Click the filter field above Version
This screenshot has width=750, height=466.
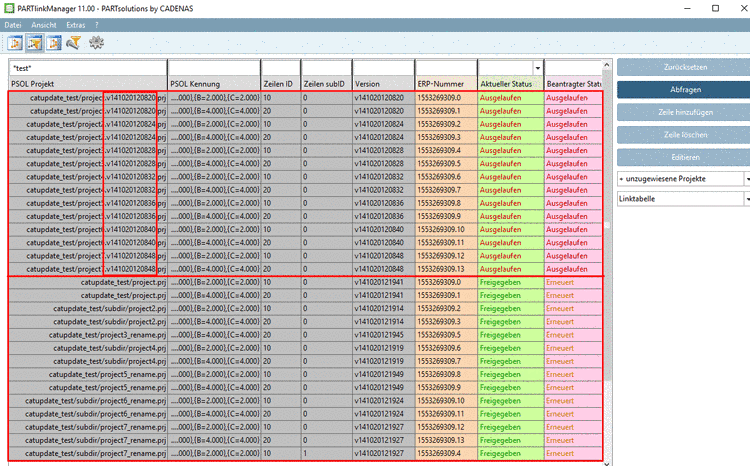pos(384,68)
